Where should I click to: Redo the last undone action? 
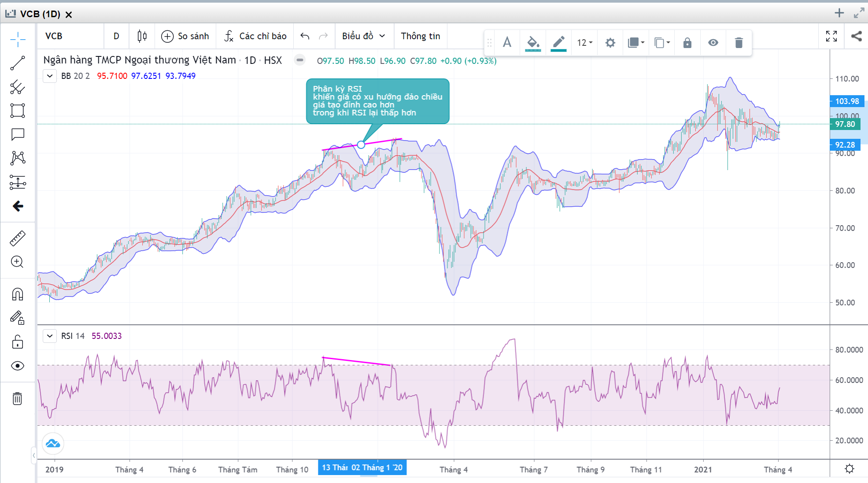coord(323,36)
